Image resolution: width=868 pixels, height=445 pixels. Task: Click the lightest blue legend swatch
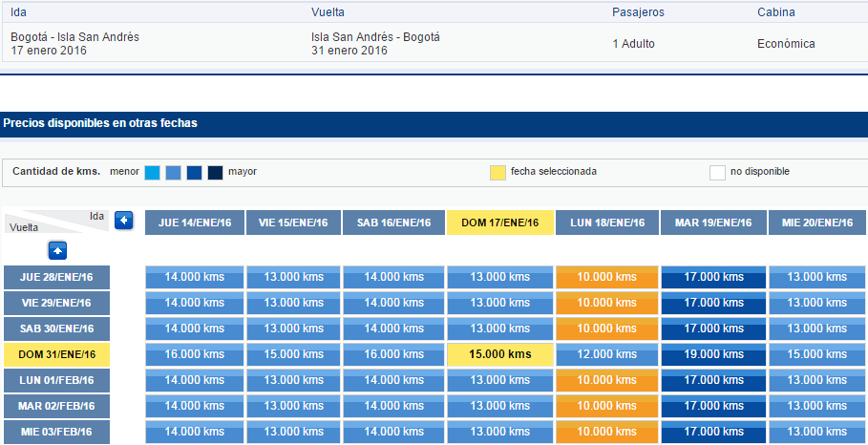click(x=152, y=173)
